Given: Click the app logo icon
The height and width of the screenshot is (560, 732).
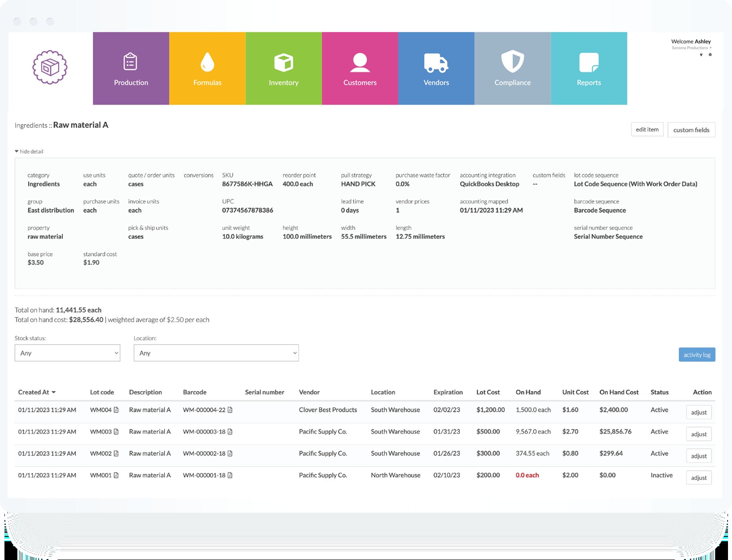Looking at the screenshot, I should point(50,67).
